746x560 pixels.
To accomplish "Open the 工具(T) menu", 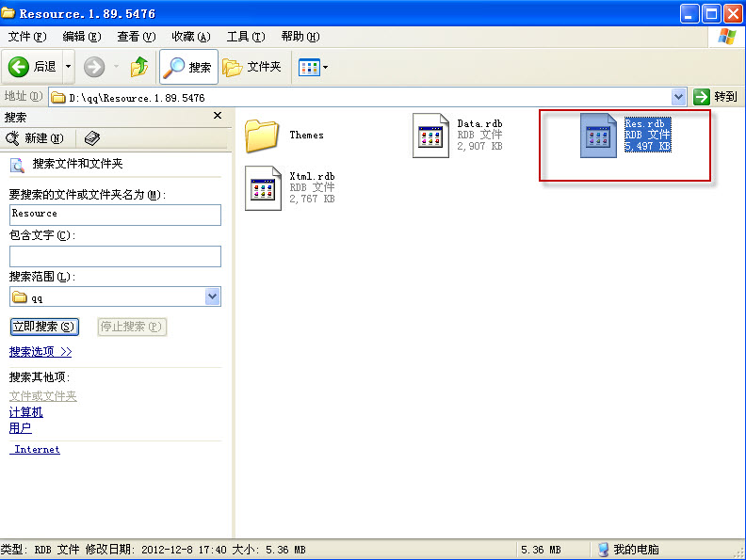I will pos(246,37).
